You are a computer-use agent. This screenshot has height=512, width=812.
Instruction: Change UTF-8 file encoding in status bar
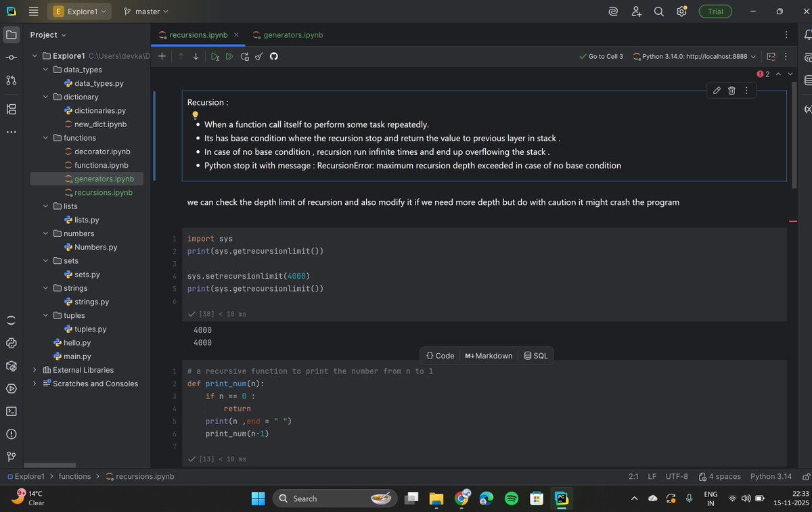pyautogui.click(x=677, y=476)
